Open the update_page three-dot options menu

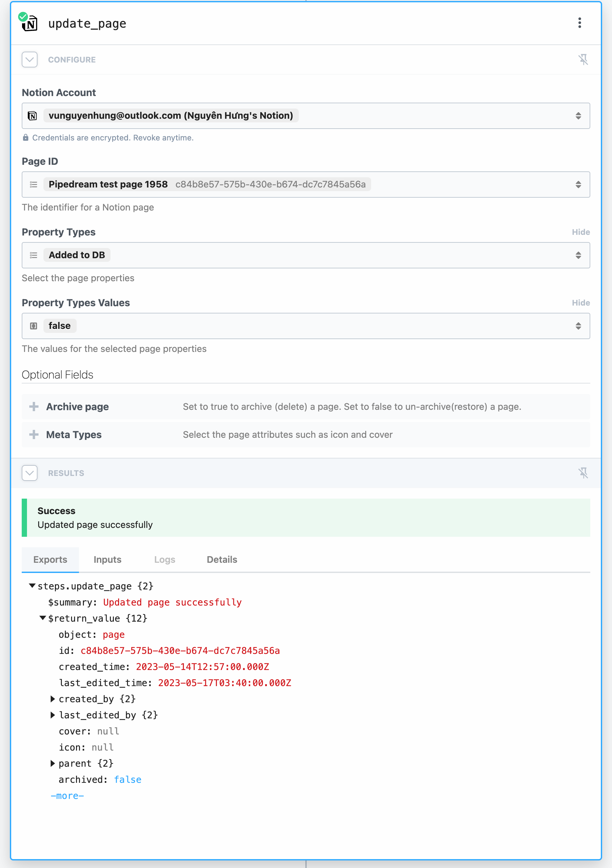pyautogui.click(x=579, y=23)
